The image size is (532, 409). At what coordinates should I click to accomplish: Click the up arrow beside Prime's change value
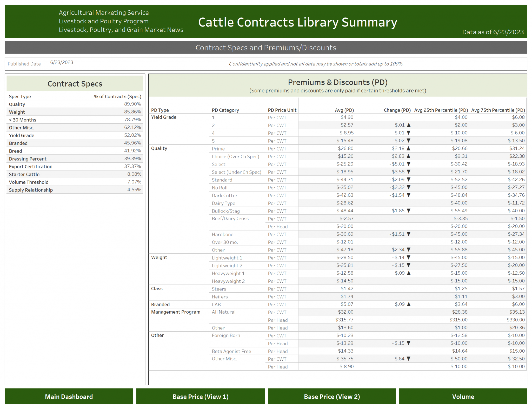coord(409,148)
